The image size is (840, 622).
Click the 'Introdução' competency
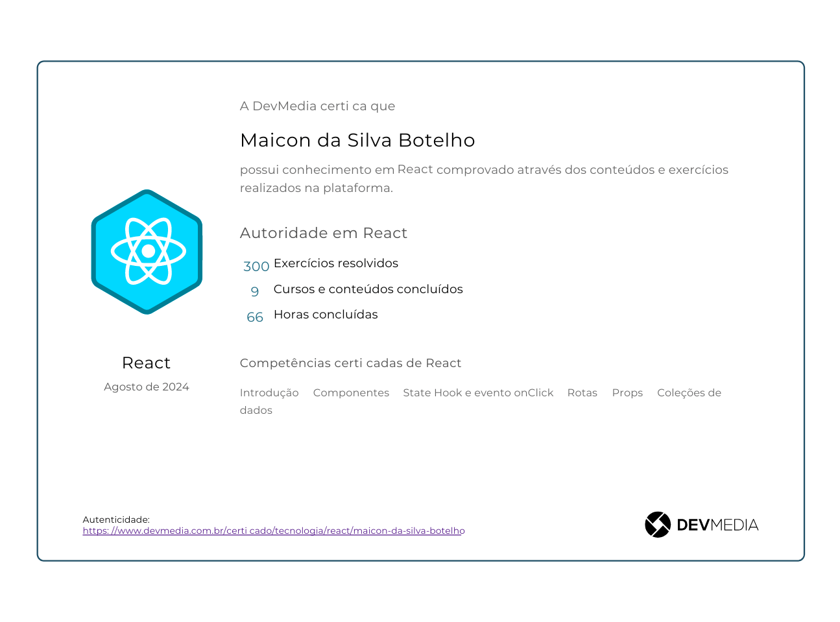coord(269,393)
